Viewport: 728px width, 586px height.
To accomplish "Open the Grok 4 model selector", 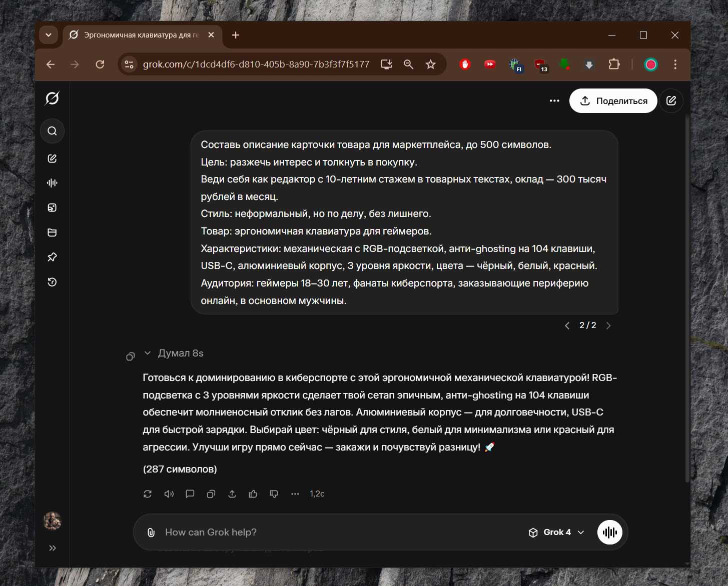I will pyautogui.click(x=556, y=532).
